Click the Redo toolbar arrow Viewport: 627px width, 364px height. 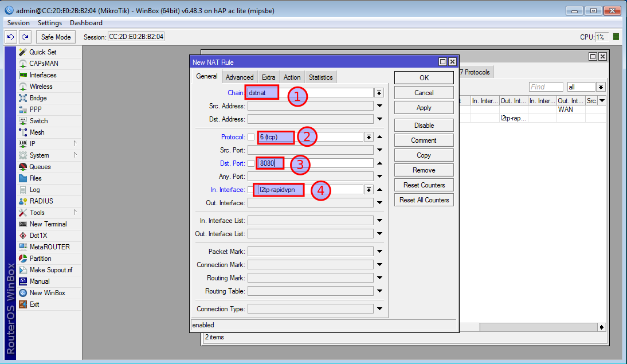click(x=25, y=37)
